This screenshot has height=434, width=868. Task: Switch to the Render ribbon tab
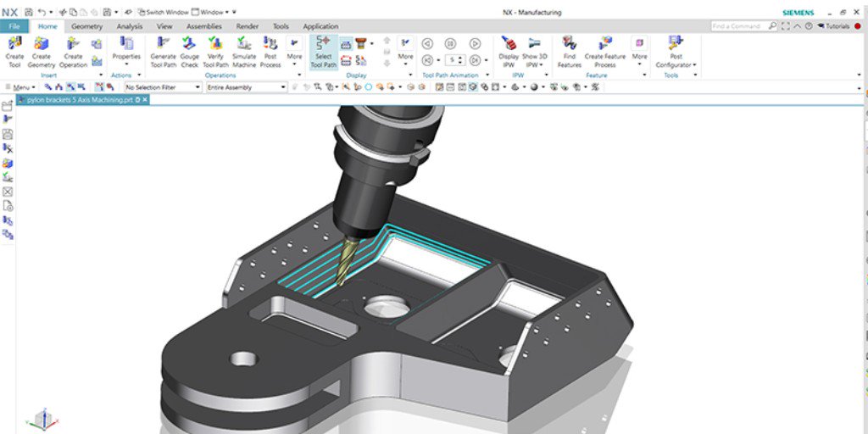247,26
